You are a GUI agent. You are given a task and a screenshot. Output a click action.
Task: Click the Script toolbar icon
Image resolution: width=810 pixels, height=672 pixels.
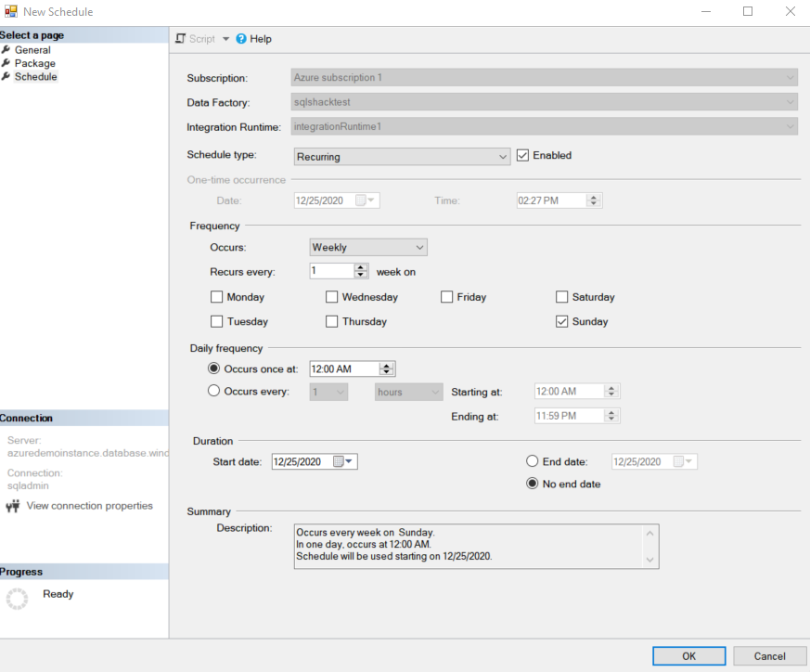click(181, 39)
